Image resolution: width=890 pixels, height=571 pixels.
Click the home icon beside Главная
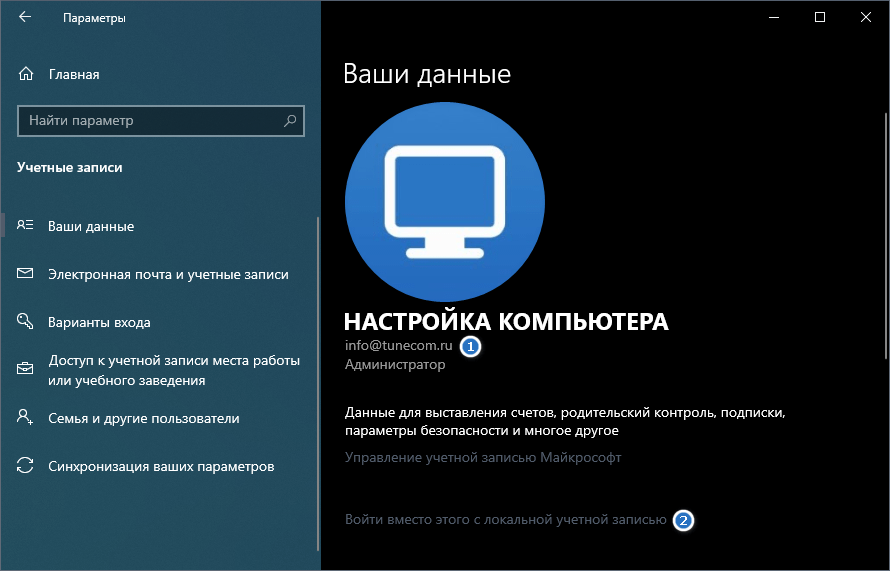[x=26, y=74]
